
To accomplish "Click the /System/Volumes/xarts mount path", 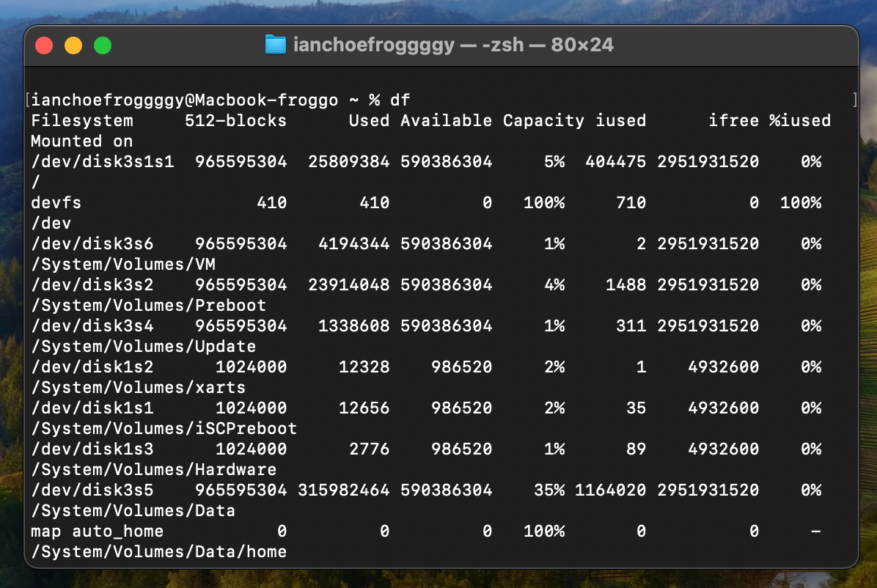I will 139,387.
